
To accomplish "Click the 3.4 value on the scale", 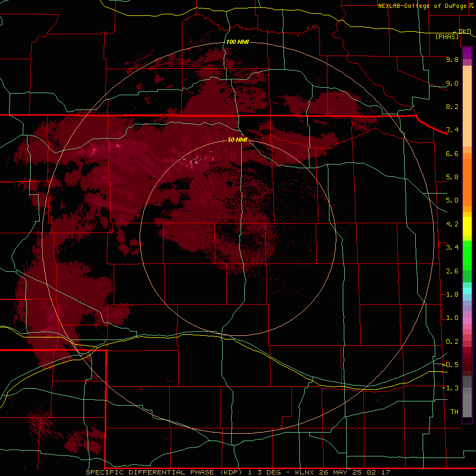I will (452, 248).
